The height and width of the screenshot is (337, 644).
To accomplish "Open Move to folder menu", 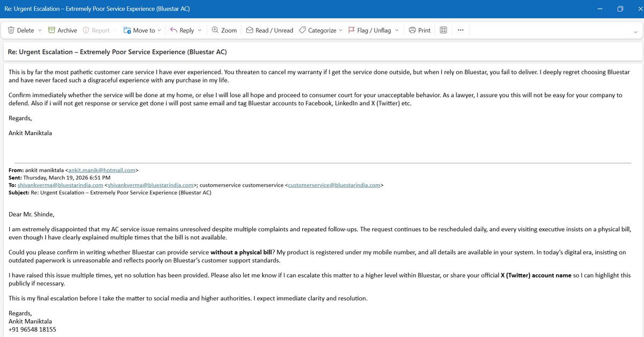I will click(139, 31).
